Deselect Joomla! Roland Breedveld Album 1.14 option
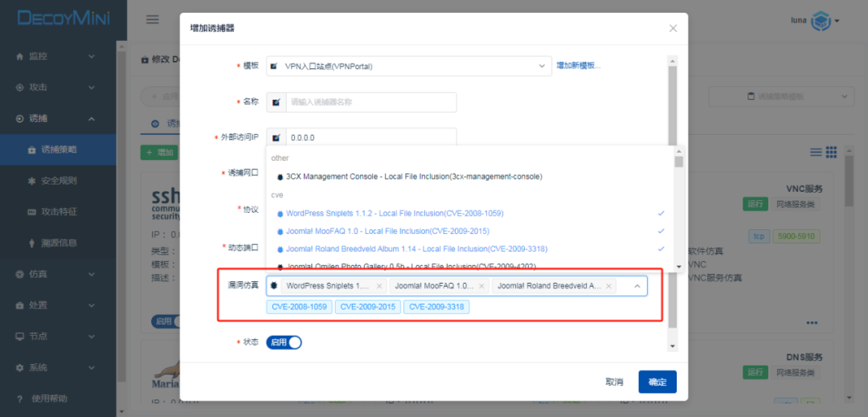 pos(470,248)
